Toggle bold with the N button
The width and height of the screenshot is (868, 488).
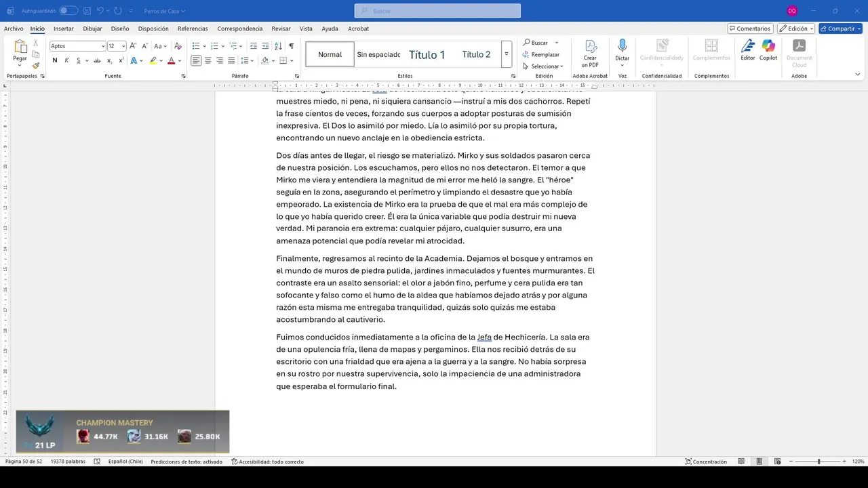point(55,60)
